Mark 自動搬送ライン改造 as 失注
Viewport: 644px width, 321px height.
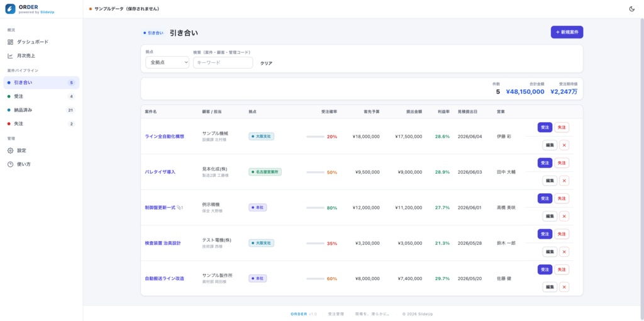(562, 269)
